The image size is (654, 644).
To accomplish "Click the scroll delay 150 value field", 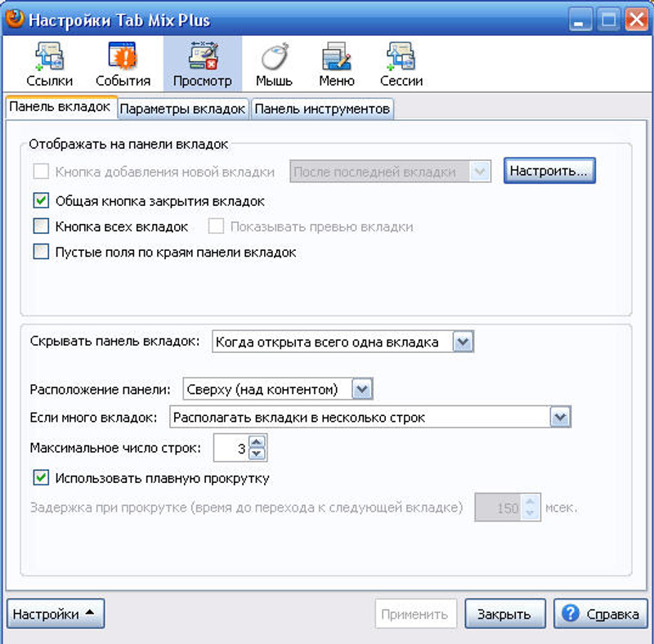I will 498,508.
